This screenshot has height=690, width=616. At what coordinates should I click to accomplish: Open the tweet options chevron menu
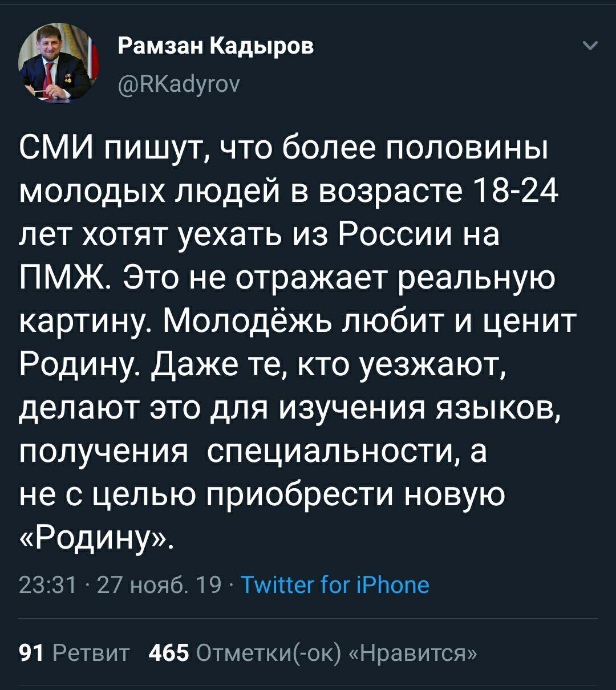[591, 46]
